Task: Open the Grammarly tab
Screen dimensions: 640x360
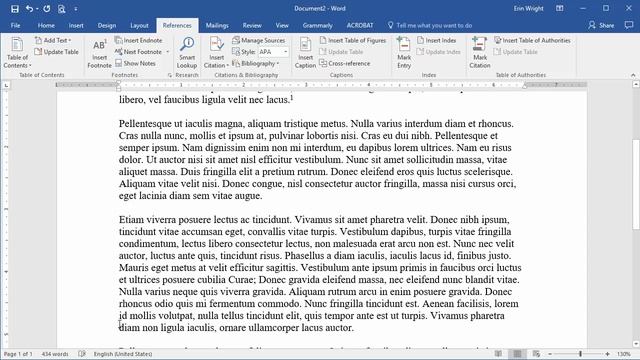Action: point(318,25)
